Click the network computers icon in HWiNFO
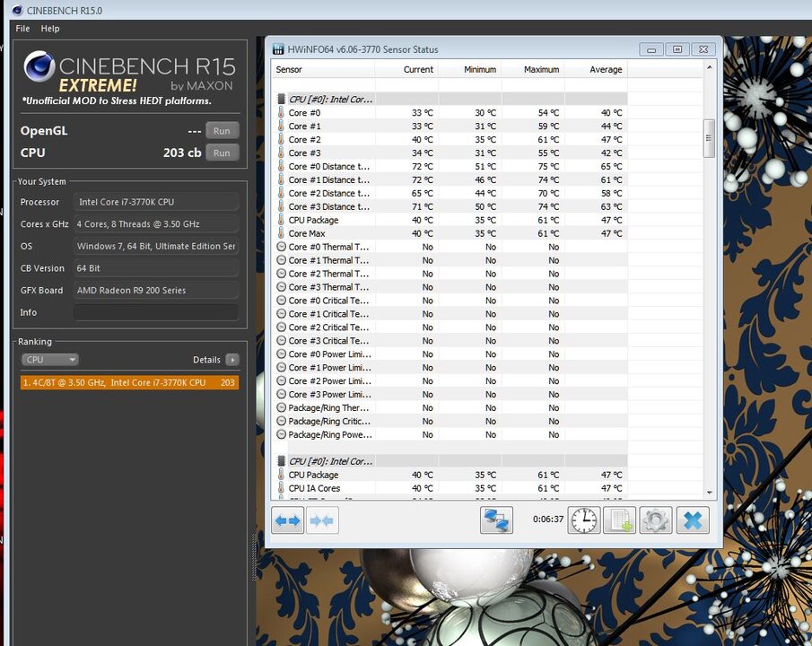 tap(496, 520)
